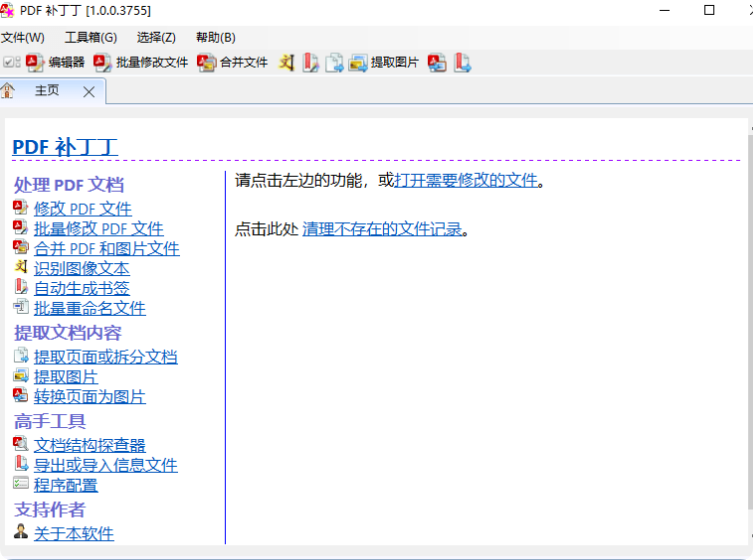
Task: Click 合并文件 toolbar button
Action: (x=232, y=62)
